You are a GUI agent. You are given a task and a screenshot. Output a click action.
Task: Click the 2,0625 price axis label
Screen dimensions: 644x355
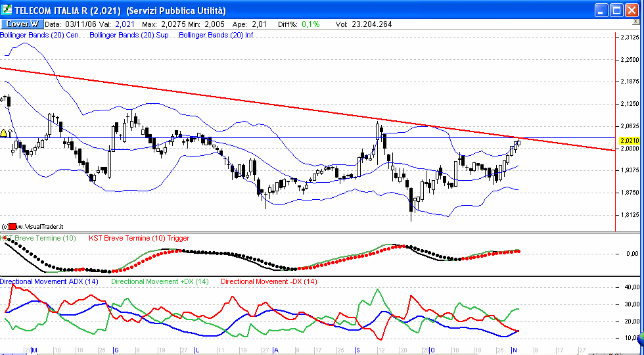(x=630, y=126)
